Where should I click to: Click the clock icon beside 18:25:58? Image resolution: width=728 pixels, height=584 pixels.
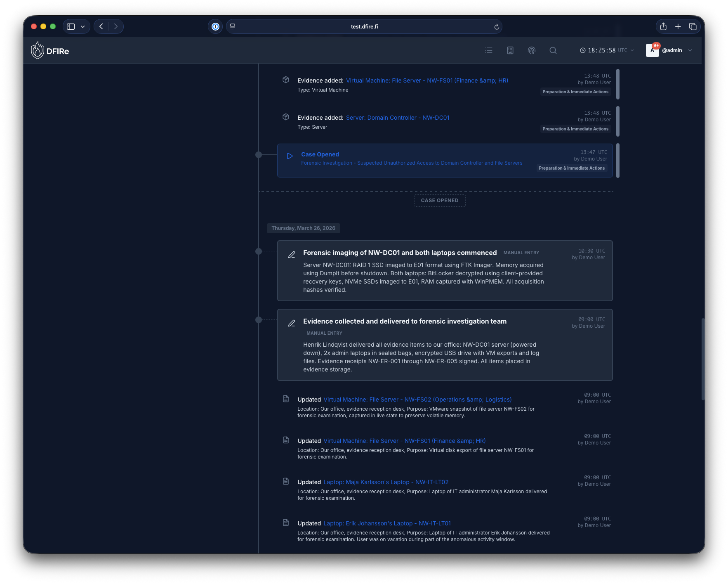click(x=583, y=50)
